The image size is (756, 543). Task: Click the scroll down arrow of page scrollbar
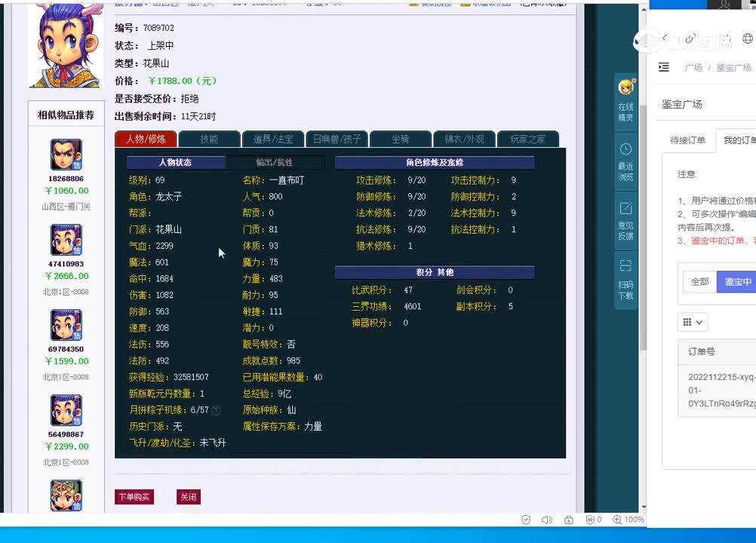[643, 507]
